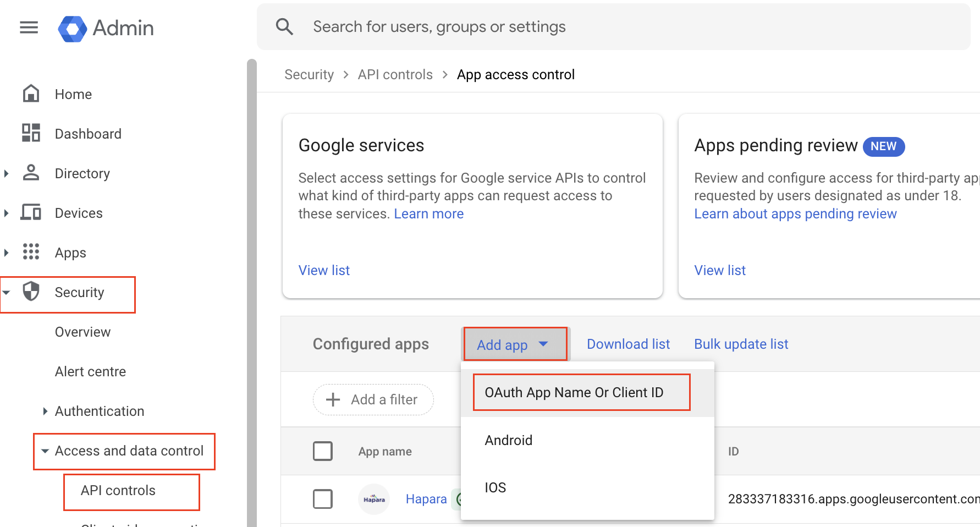Viewport: 980px width, 527px height.
Task: Expand the Apps section arrow
Action: [7, 252]
